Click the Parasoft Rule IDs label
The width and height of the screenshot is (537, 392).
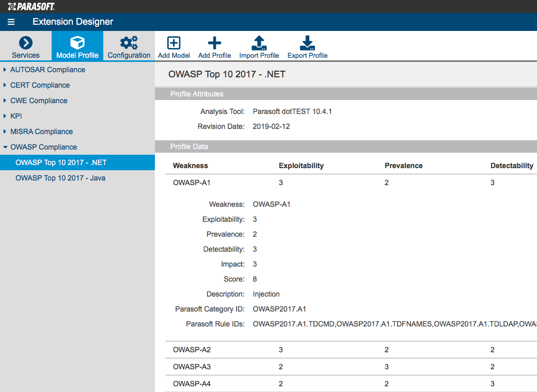(x=215, y=324)
